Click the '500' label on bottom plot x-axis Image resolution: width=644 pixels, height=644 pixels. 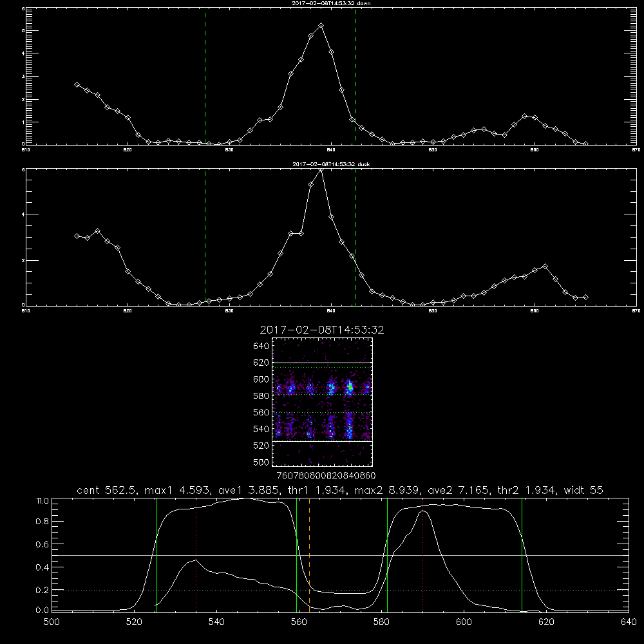pos(52,622)
